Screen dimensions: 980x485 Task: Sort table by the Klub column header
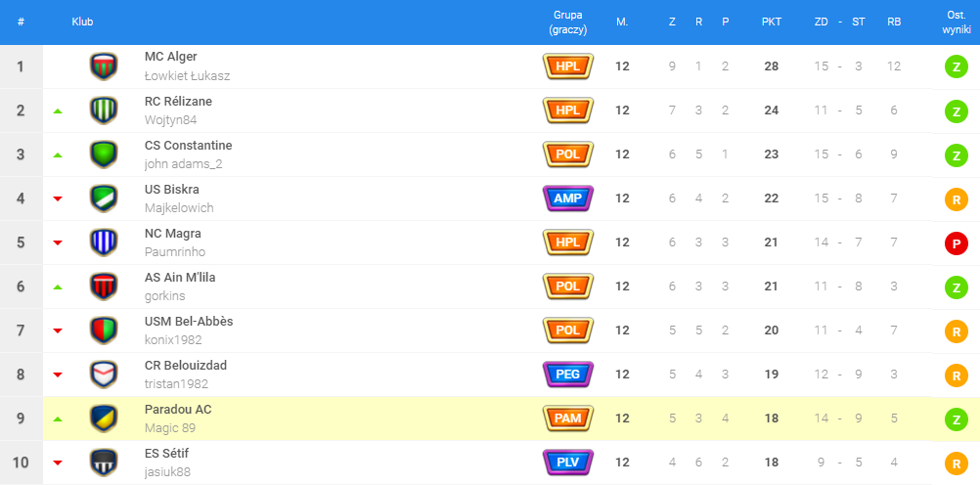82,22
